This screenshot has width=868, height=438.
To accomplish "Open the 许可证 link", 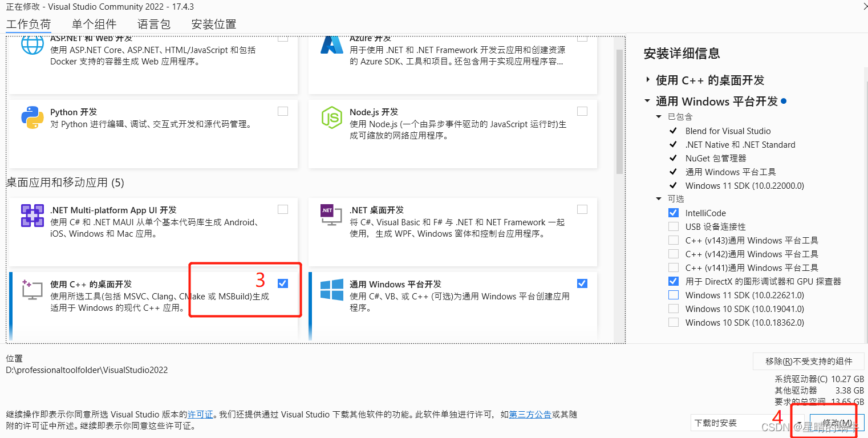I will click(x=200, y=415).
